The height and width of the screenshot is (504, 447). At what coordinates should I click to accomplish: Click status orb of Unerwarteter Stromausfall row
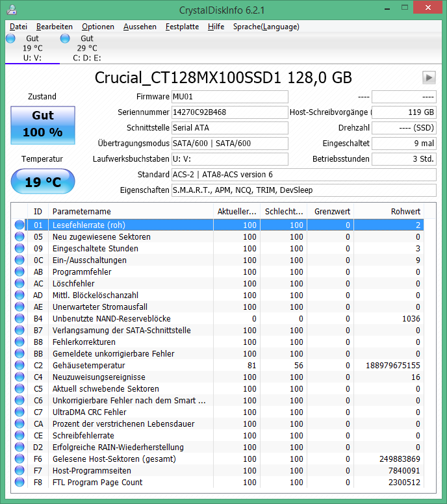click(x=19, y=307)
